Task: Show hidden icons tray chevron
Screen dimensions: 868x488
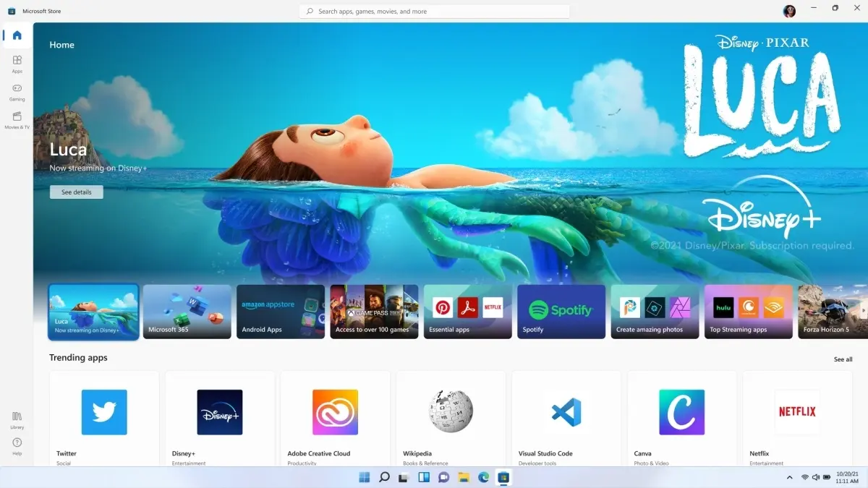Action: pos(789,478)
